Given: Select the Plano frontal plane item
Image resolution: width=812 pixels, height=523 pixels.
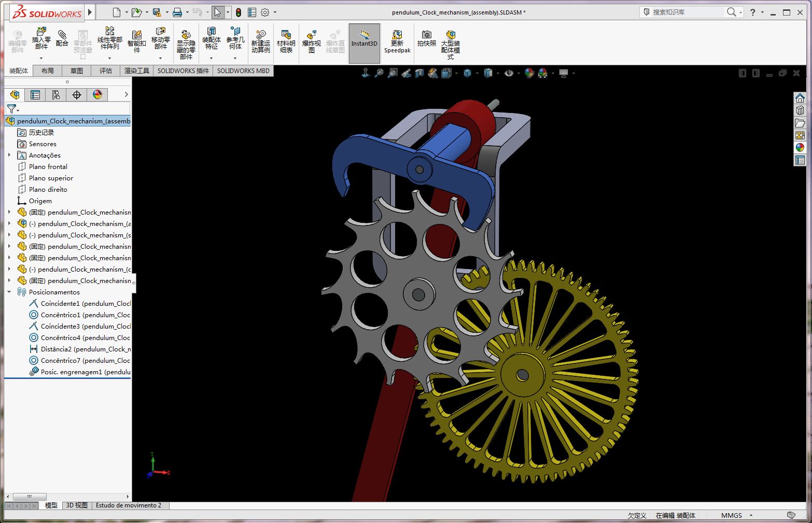Looking at the screenshot, I should (48, 167).
